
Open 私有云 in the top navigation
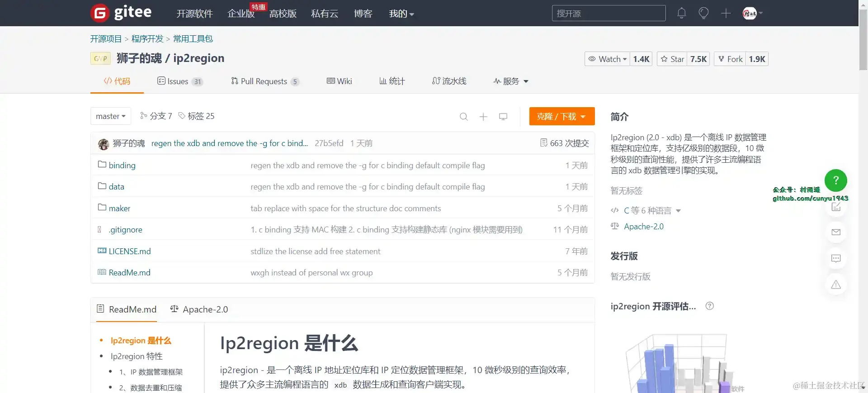click(x=325, y=14)
